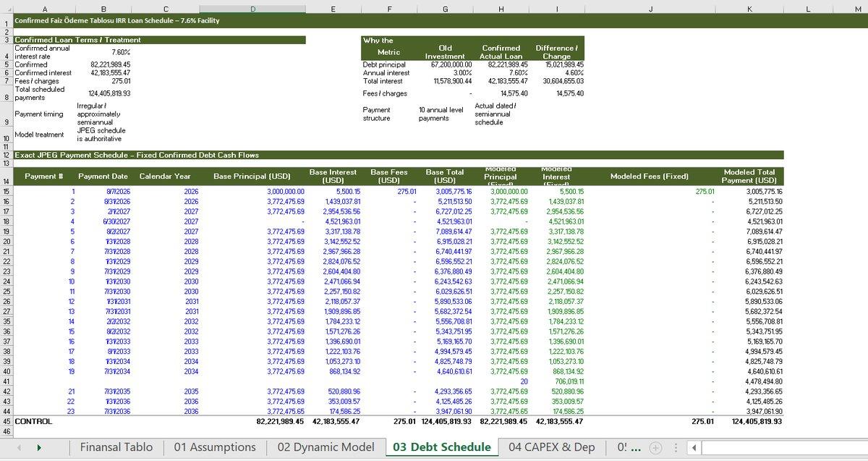Click the 'Modeled Fees (Fixed)' heading cell
This screenshot has width=868, height=461.
tap(650, 177)
